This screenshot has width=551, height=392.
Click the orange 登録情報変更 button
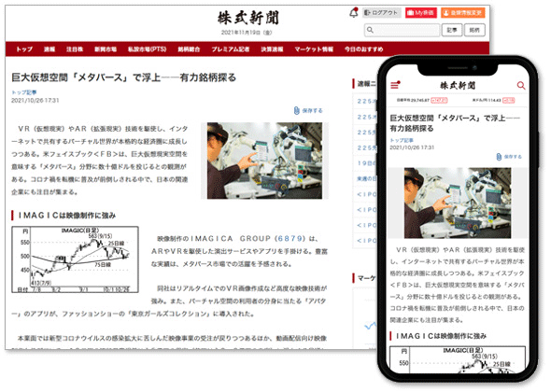tap(463, 13)
